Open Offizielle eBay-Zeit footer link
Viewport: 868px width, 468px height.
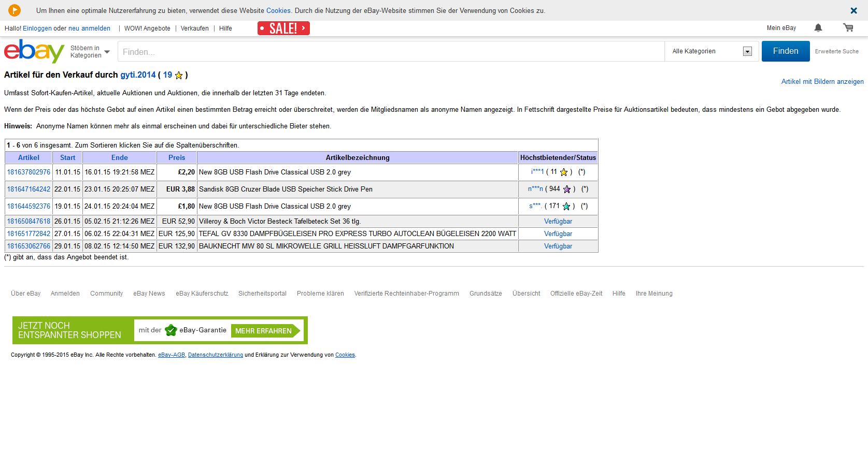(576, 294)
